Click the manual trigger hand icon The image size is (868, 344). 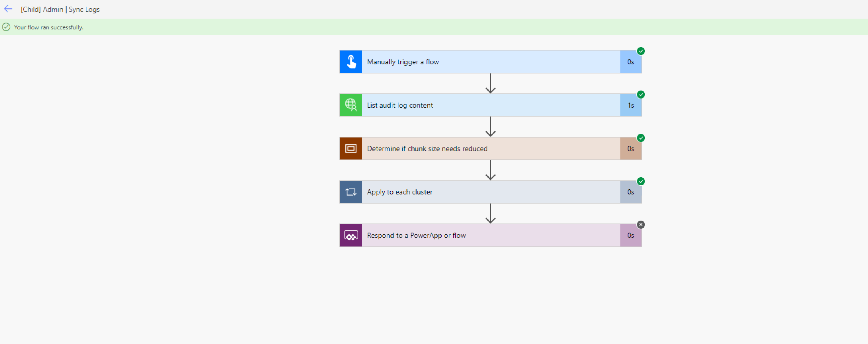pos(351,62)
